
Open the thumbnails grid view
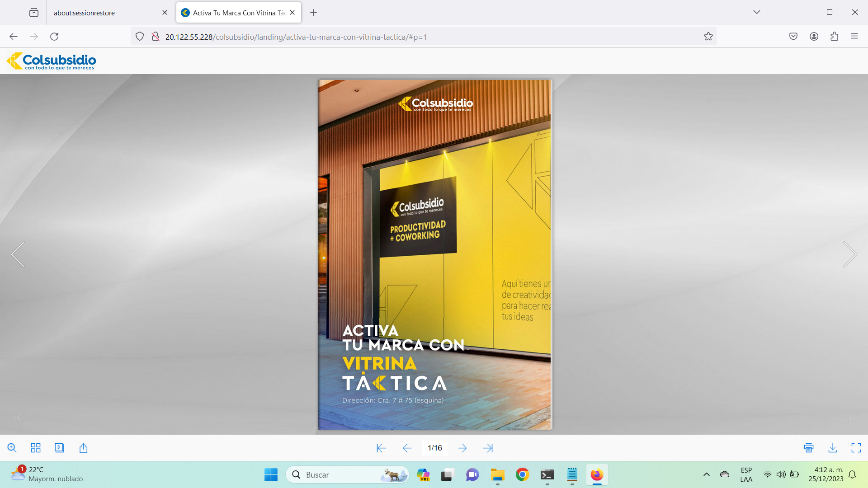click(36, 448)
